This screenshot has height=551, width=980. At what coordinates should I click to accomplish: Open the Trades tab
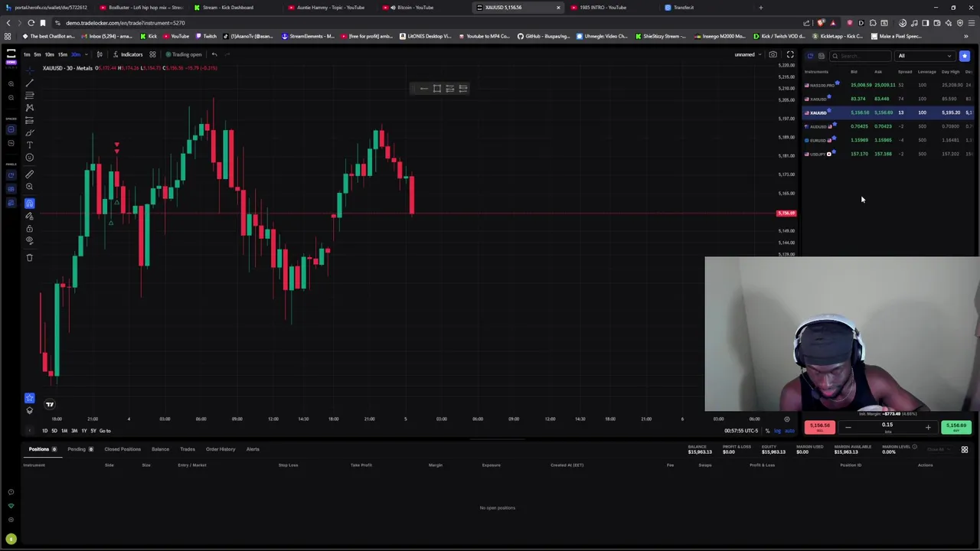pos(188,449)
